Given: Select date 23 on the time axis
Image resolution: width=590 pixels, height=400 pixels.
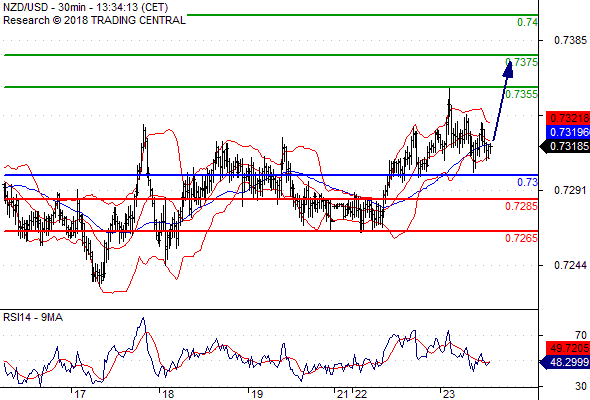Looking at the screenshot, I should (449, 394).
